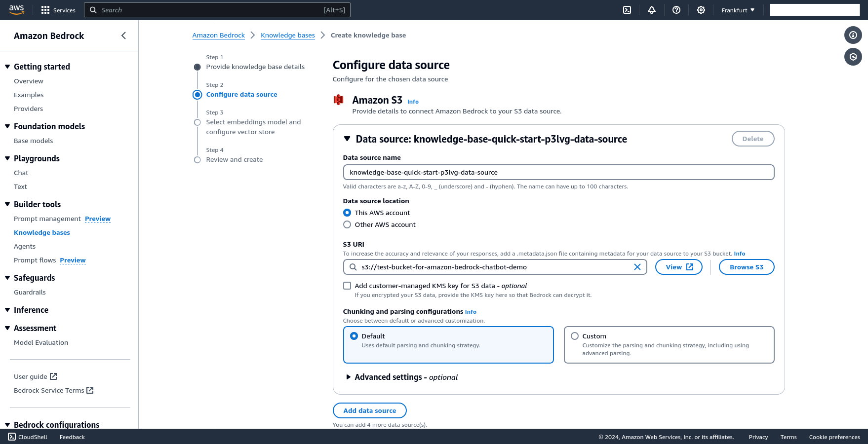Screen dimensions: 868x444
Task: Open Agents in sidebar
Action: tap(25, 246)
